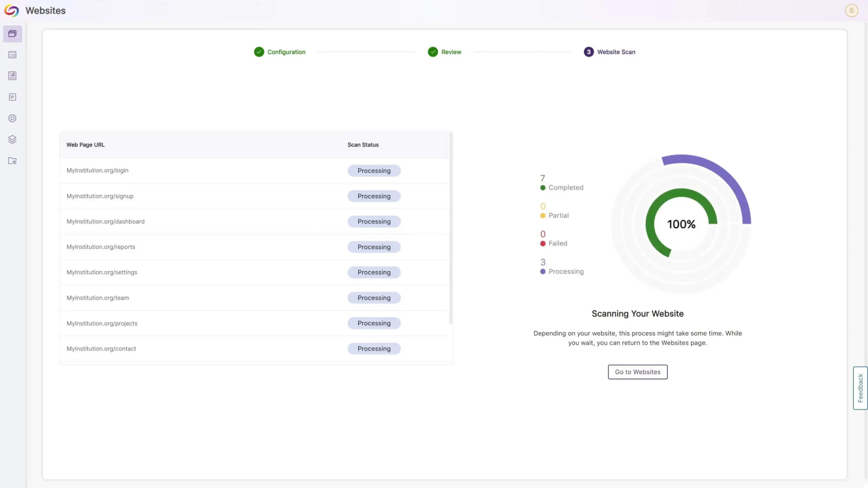Image resolution: width=868 pixels, height=488 pixels.
Task: Open the Websites sidebar icon
Action: (x=12, y=34)
